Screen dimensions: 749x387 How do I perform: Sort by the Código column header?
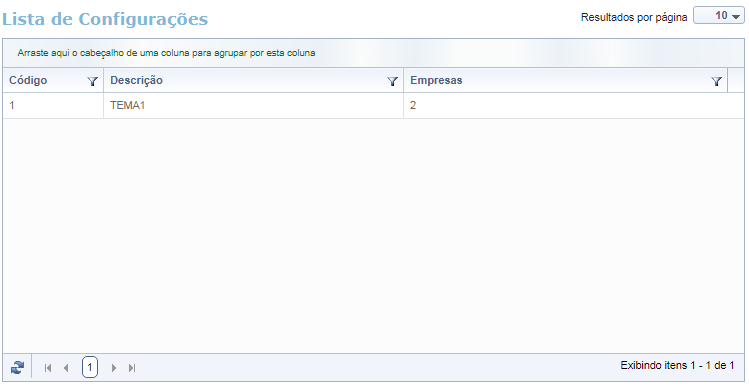pos(28,80)
